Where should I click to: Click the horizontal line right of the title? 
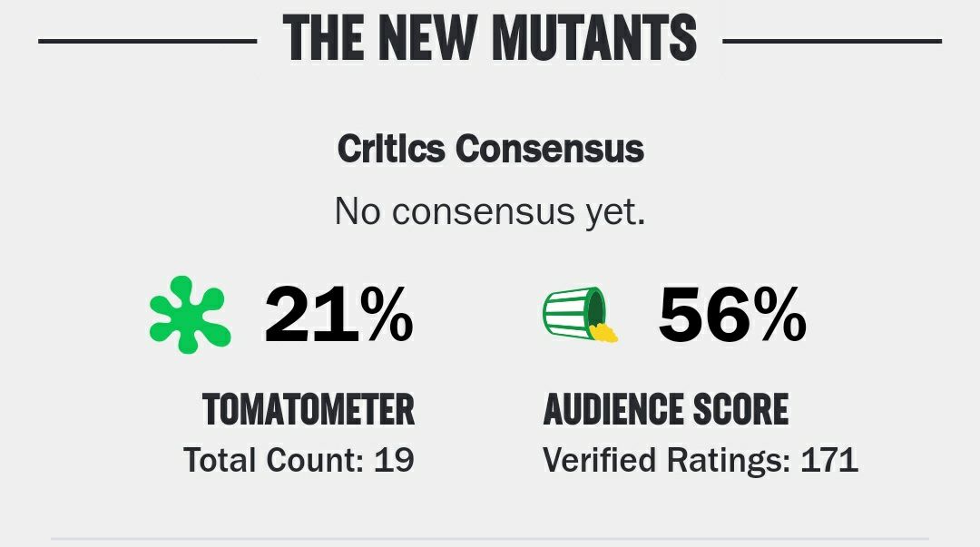pos(831,41)
